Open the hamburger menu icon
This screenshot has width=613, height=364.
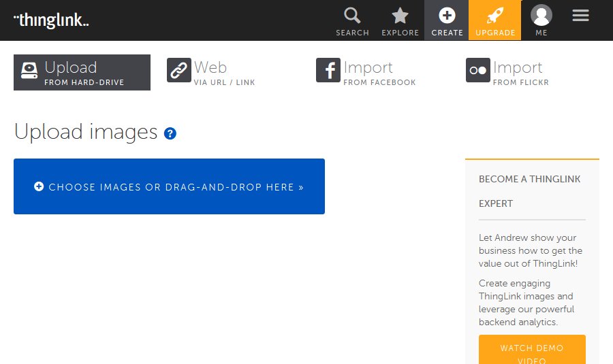pos(580,16)
